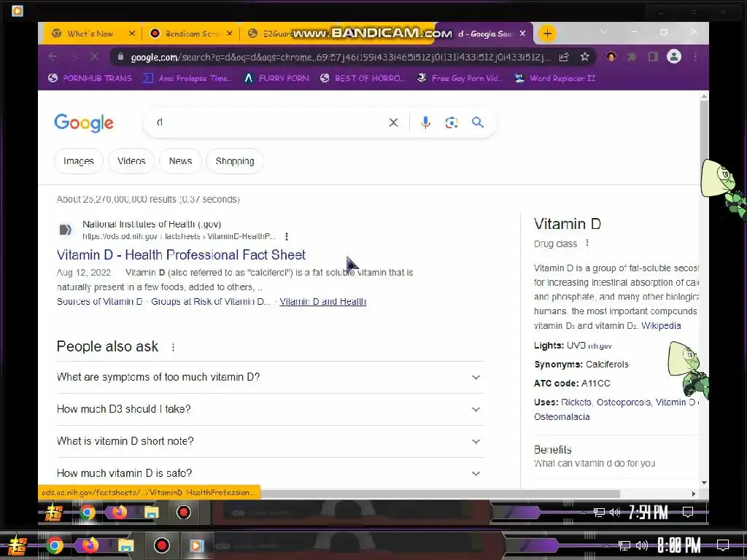747x560 pixels.
Task: Expand 'How much D3 should I take?'
Action: pyautogui.click(x=270, y=409)
